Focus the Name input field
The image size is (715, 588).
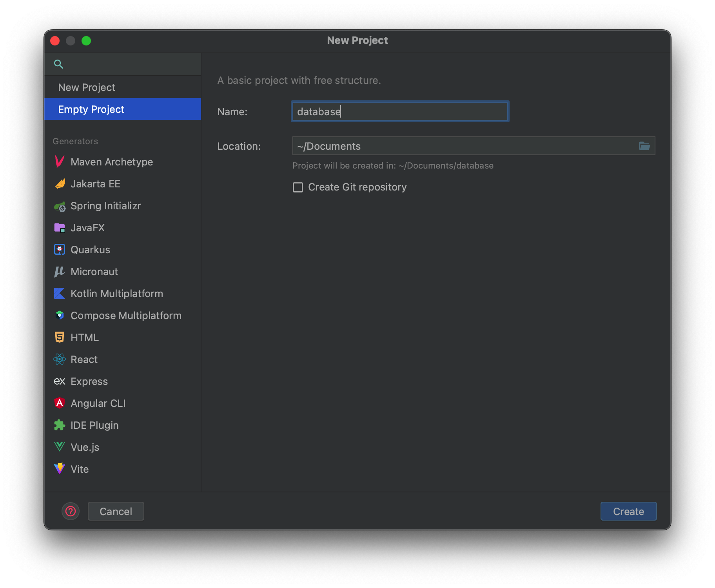point(400,111)
